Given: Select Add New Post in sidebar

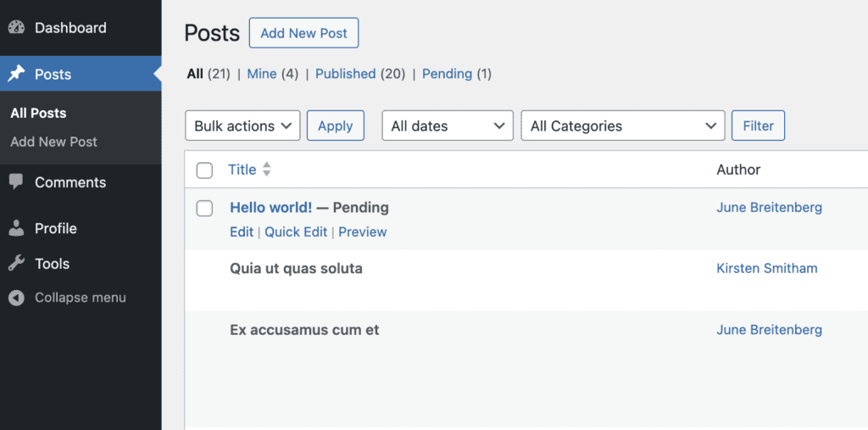Looking at the screenshot, I should pyautogui.click(x=53, y=142).
